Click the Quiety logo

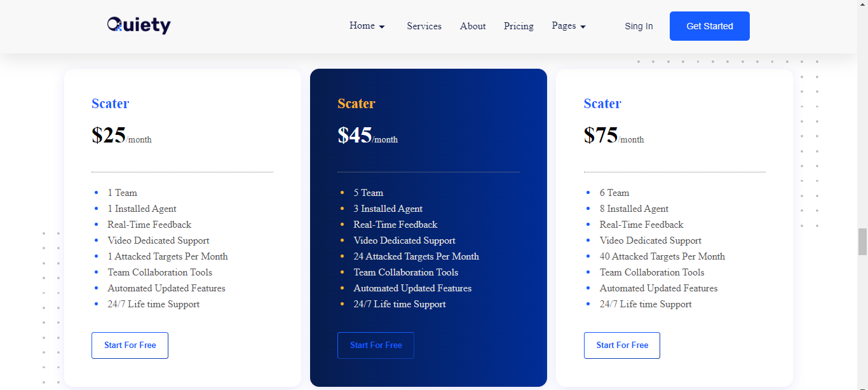click(139, 25)
